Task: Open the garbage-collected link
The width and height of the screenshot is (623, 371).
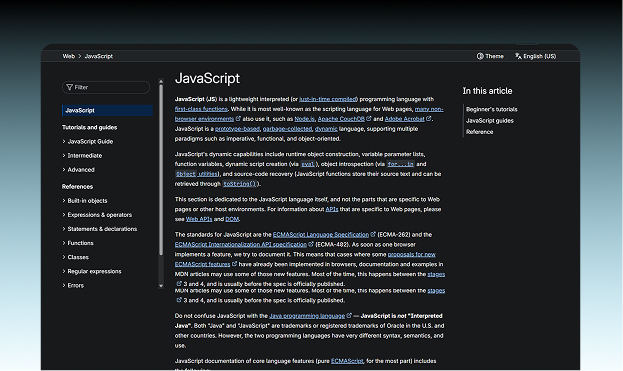Action: click(287, 129)
